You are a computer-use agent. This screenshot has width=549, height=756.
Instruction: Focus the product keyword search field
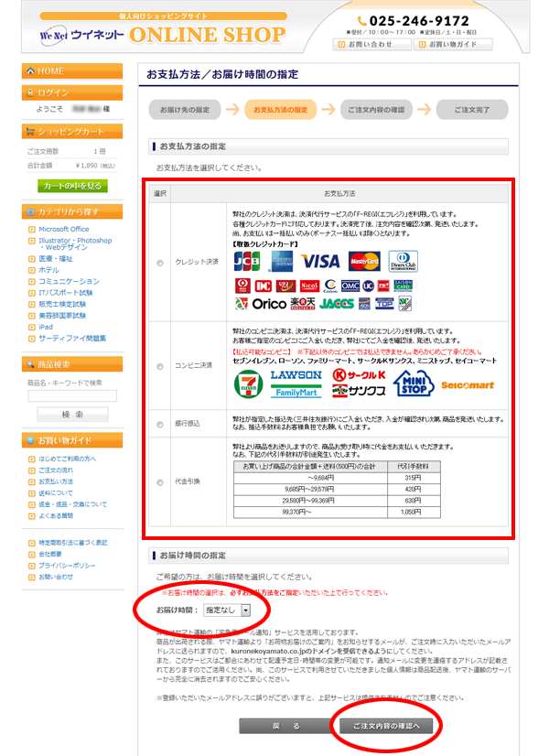click(72, 395)
